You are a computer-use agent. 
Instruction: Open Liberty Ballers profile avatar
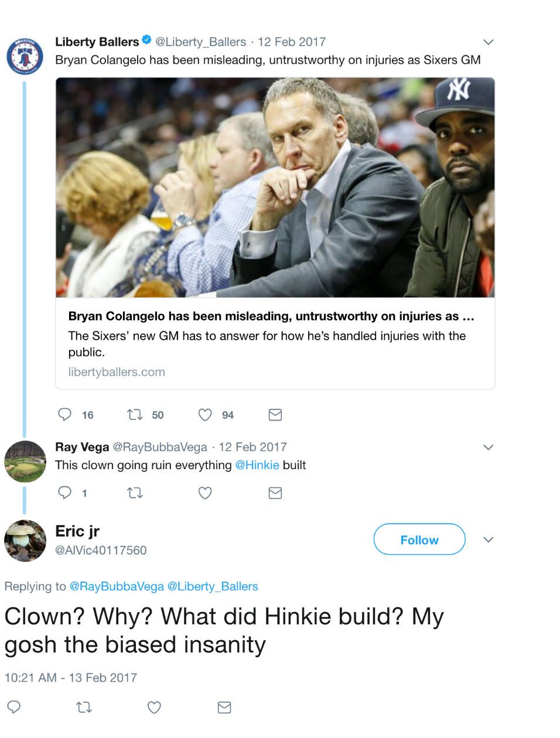click(x=25, y=57)
